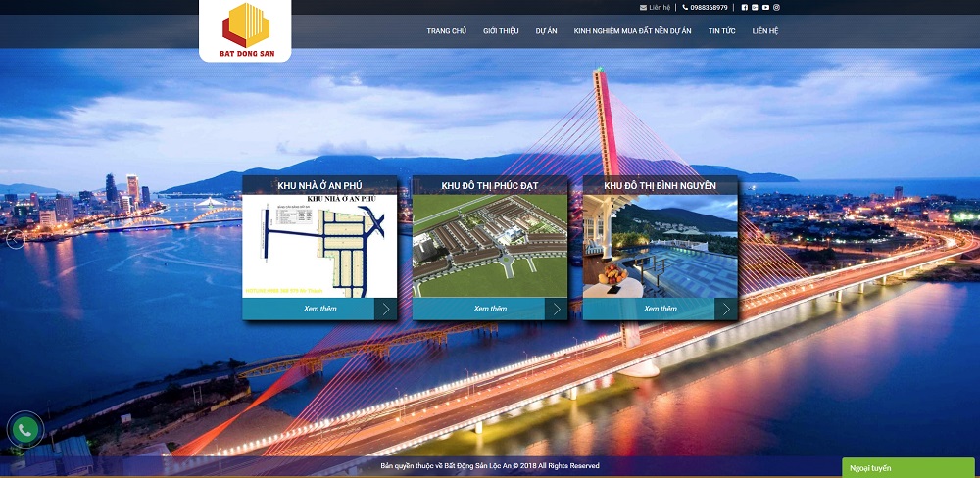Go to previous slide with left arrow
The image size is (980, 478).
(x=16, y=239)
